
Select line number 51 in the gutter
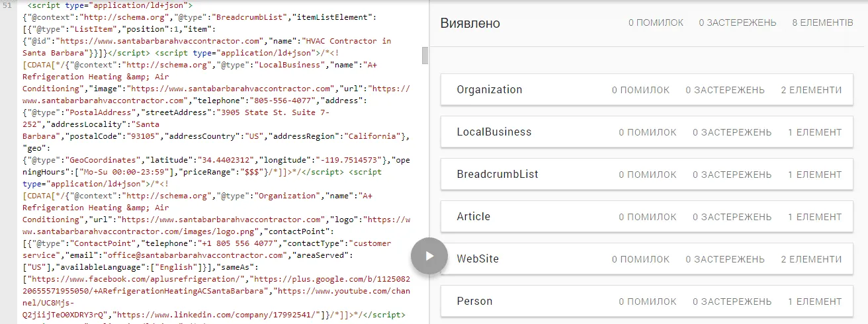pyautogui.click(x=7, y=5)
